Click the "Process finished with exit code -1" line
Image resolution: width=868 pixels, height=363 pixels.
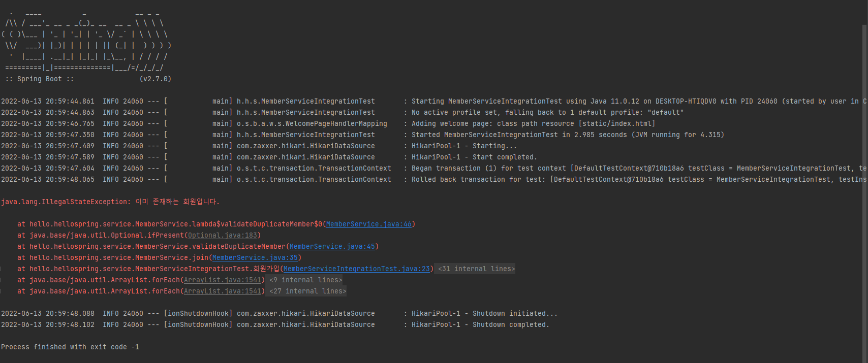click(70, 347)
